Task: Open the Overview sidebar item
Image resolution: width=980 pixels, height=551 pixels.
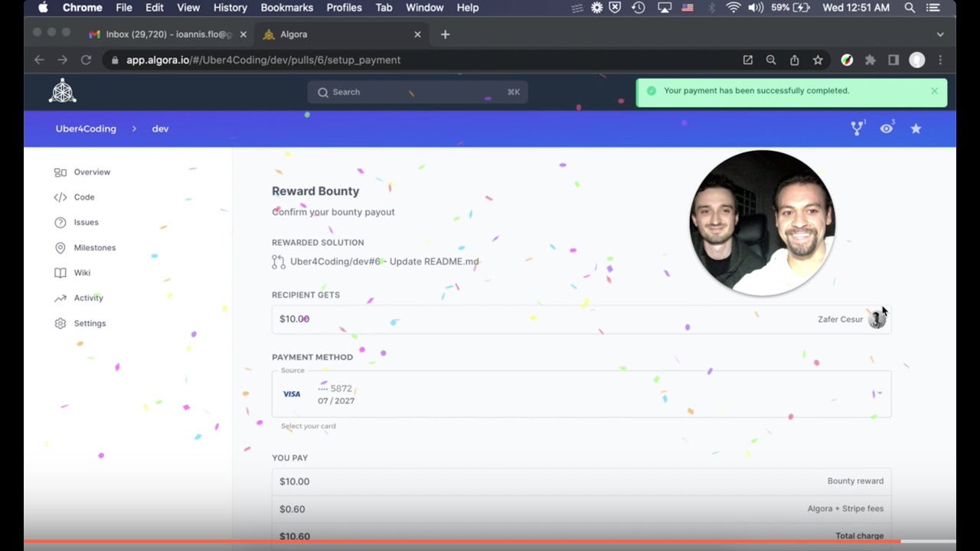Action: [x=82, y=172]
